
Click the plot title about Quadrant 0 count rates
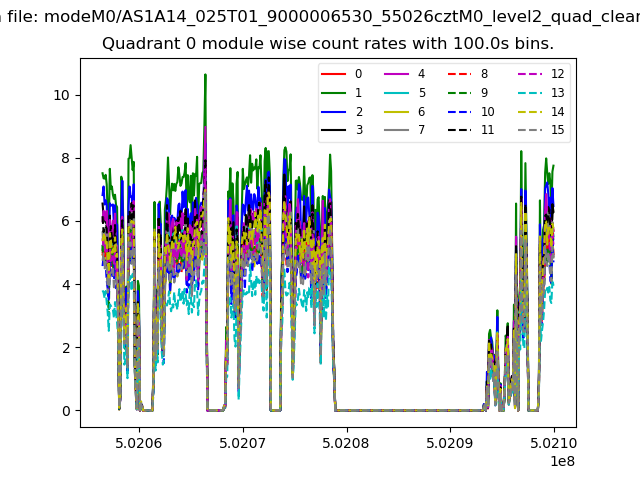[x=328, y=44]
